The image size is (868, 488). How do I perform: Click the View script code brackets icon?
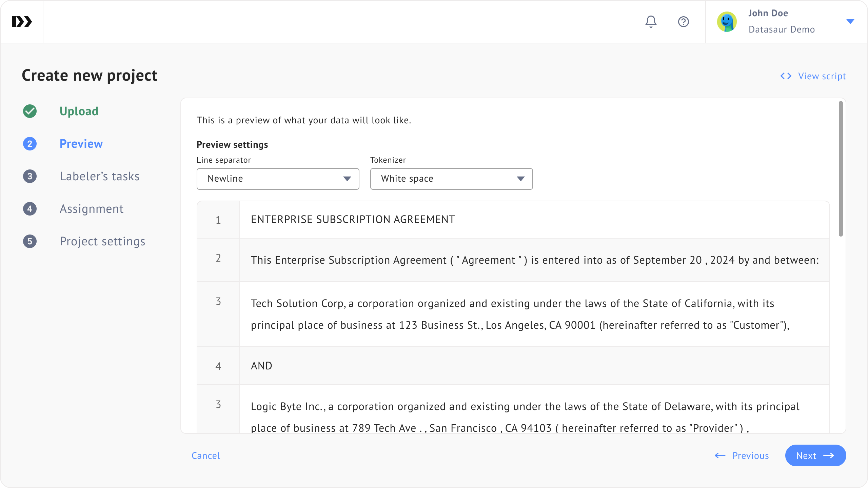(786, 76)
